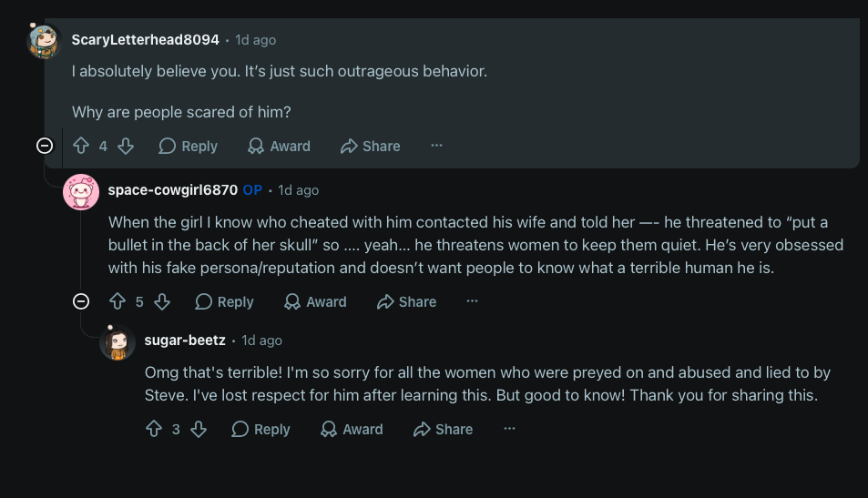Open sugar-beetz username profile link

(x=185, y=340)
